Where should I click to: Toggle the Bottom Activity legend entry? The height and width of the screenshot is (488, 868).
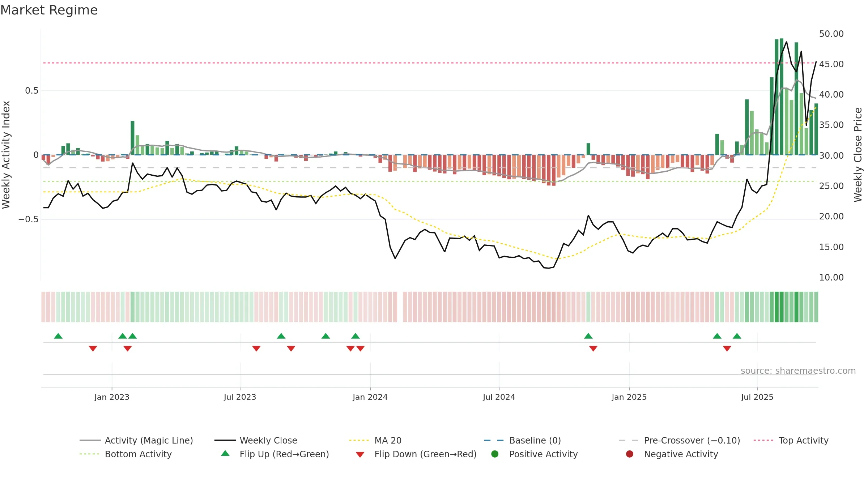point(125,454)
